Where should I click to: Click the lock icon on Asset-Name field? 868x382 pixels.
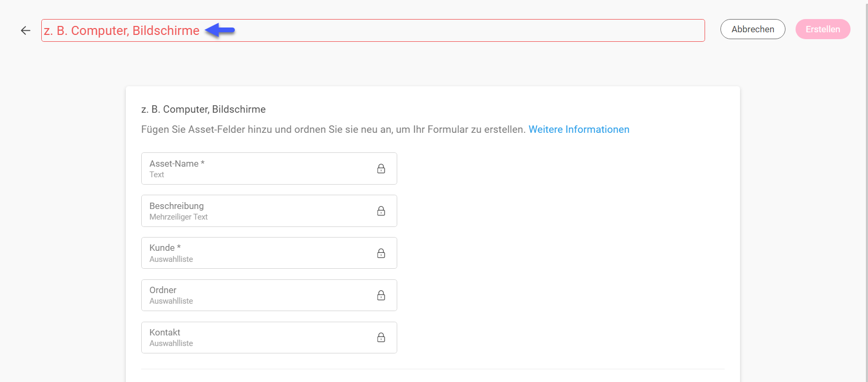(x=381, y=169)
